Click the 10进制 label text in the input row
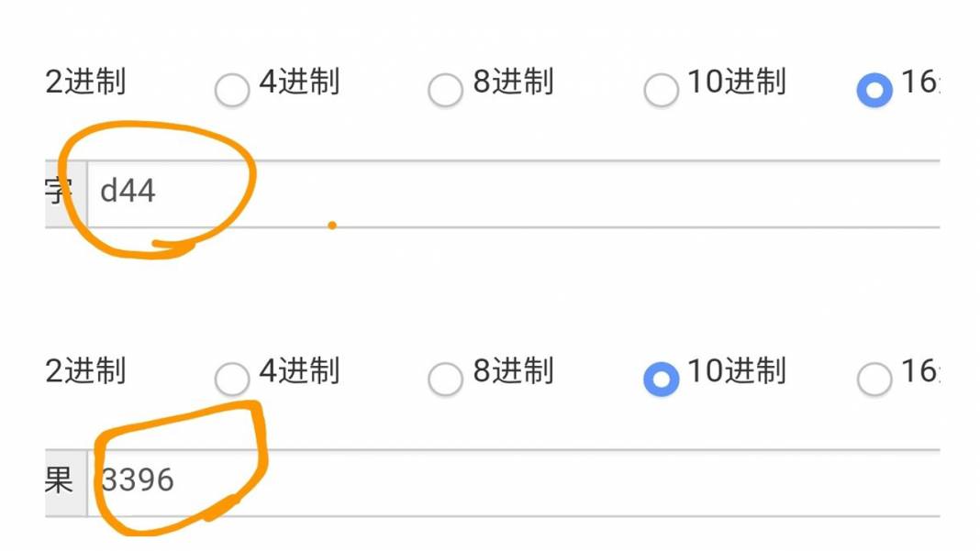 click(737, 83)
